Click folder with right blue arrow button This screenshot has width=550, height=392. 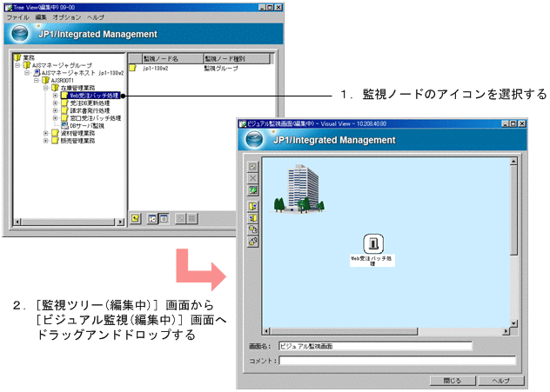pos(253,206)
